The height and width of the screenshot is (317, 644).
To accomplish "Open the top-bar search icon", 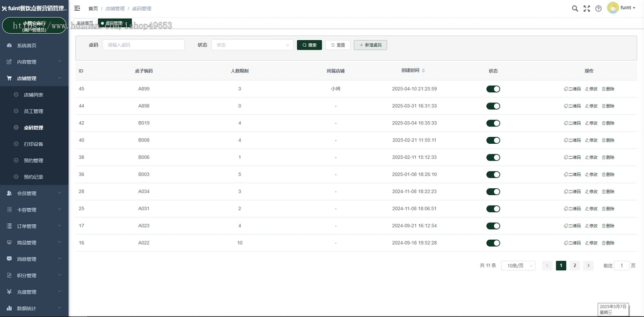I will point(575,8).
